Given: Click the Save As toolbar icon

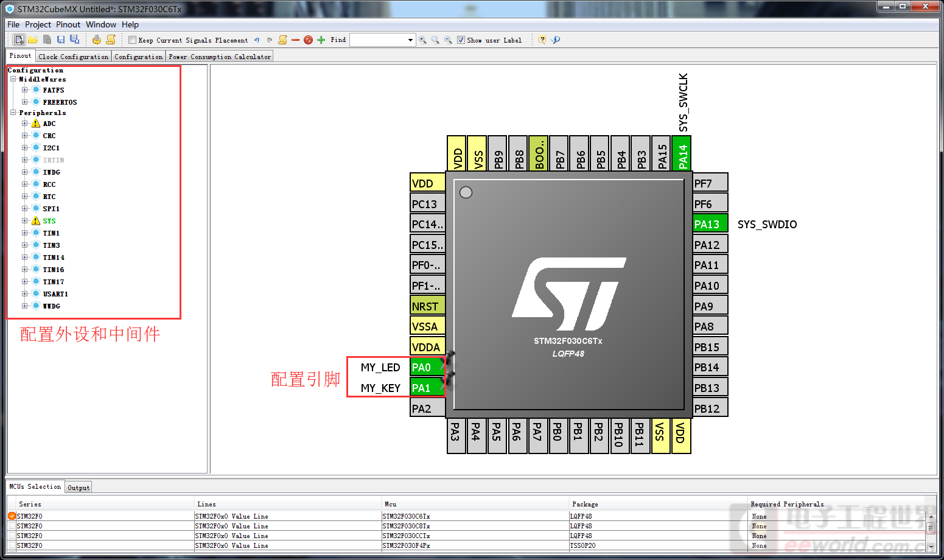Looking at the screenshot, I should (74, 40).
